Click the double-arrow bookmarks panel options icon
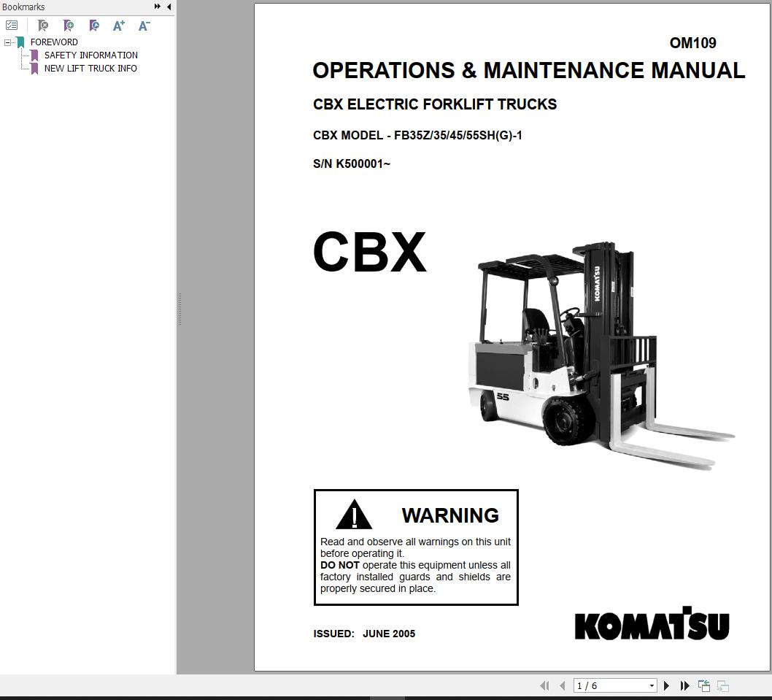This screenshot has height=700, width=772. 157,7
